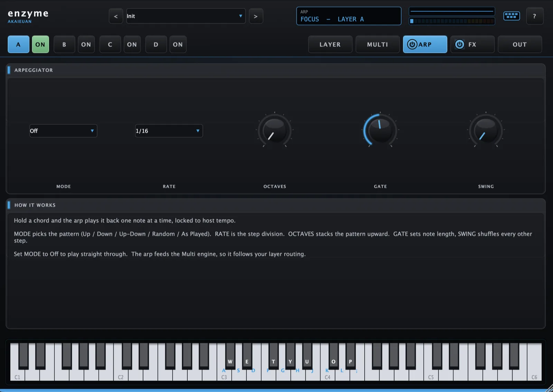
Task: Play the black key labeled E
Action: (247, 356)
